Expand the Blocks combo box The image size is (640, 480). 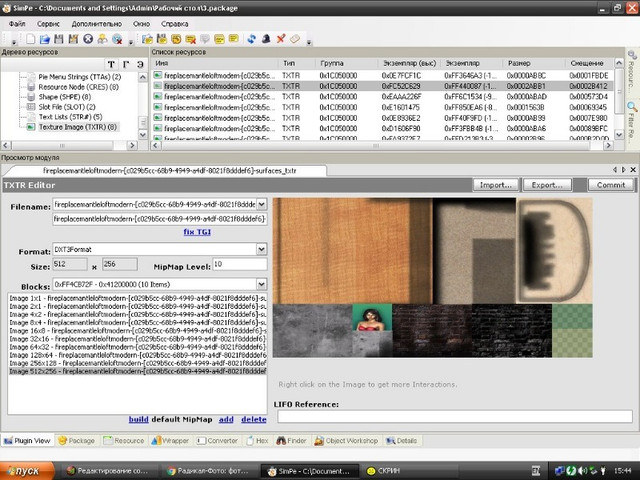pyautogui.click(x=262, y=284)
